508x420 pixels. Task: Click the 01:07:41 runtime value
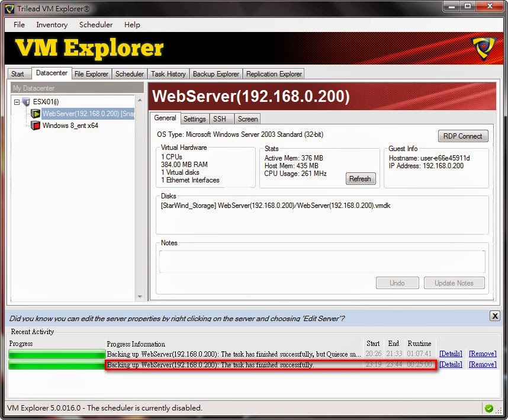[x=419, y=354]
